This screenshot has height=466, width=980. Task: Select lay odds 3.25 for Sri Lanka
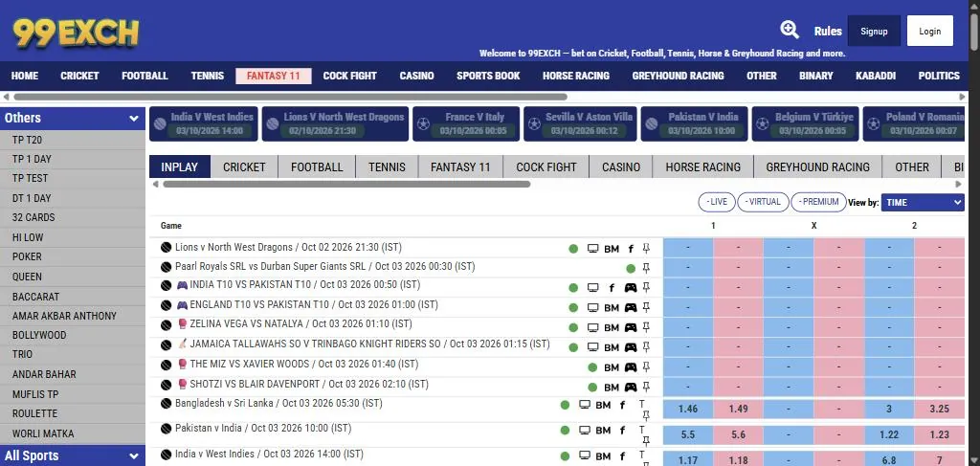coord(940,410)
